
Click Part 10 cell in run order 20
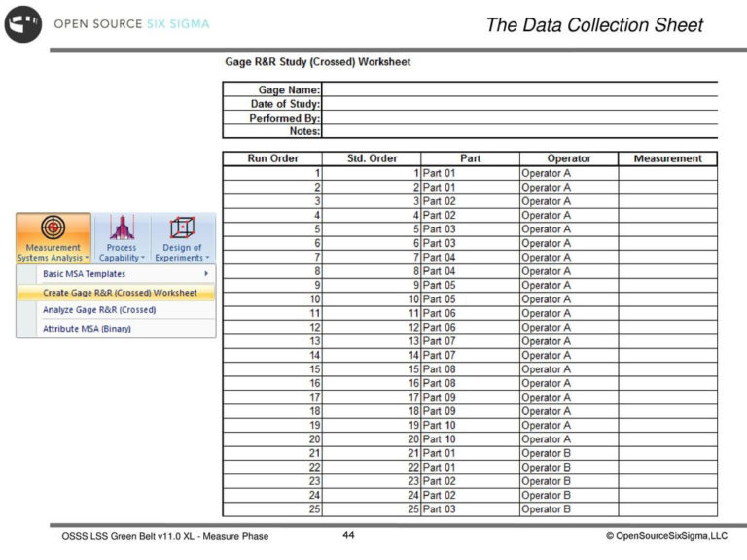(470, 439)
